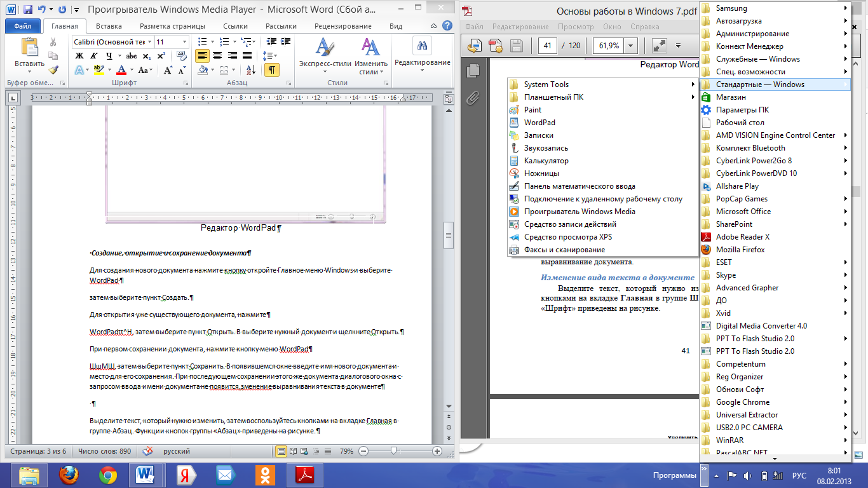Open the Шрифт group dialog launcher

coord(186,83)
